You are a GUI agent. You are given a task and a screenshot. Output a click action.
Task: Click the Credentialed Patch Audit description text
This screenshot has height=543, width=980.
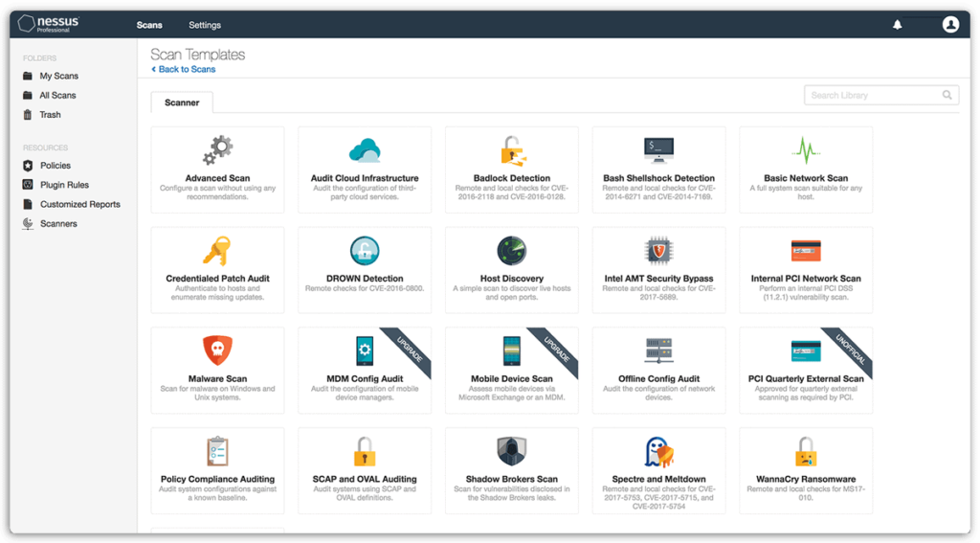[217, 293]
